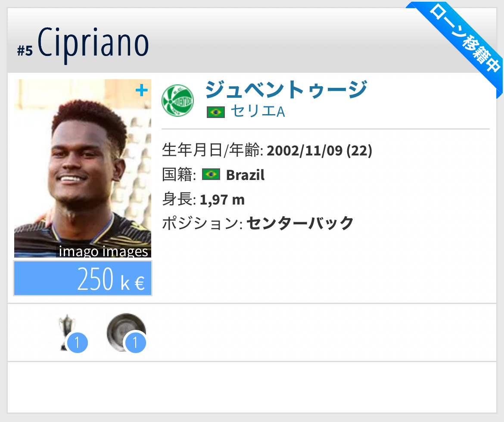This screenshot has width=504, height=422.
Task: Open the セリエA league link
Action: click(258, 112)
